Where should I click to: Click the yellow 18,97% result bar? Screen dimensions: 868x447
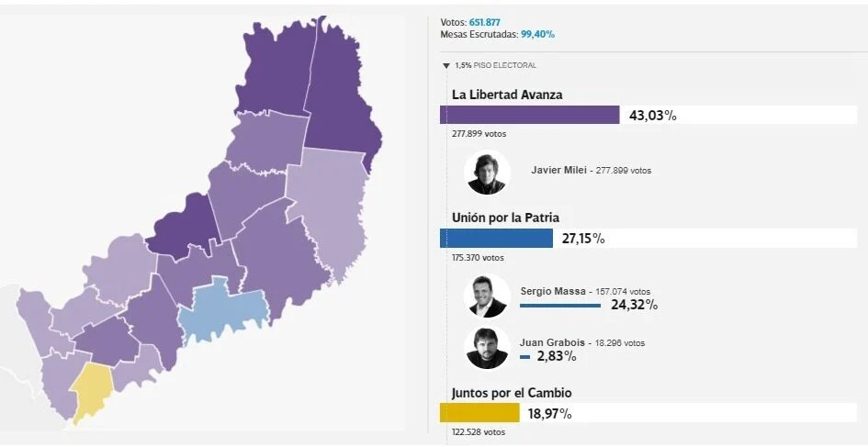pos(479,413)
